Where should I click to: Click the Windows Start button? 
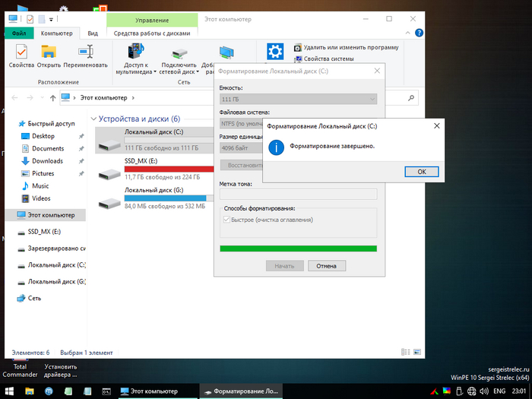[x=9, y=391]
